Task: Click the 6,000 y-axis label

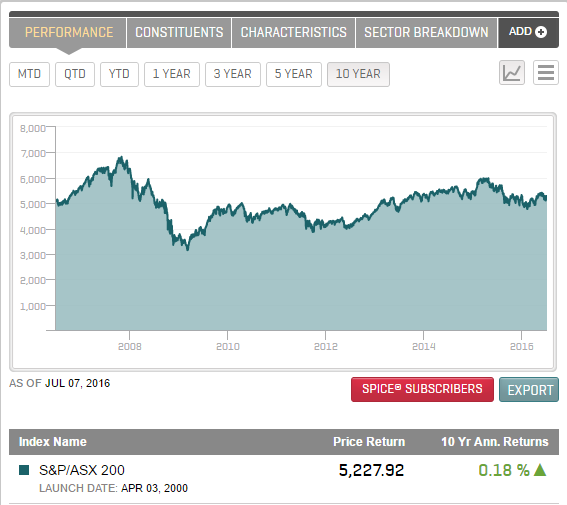Action: click(x=33, y=179)
